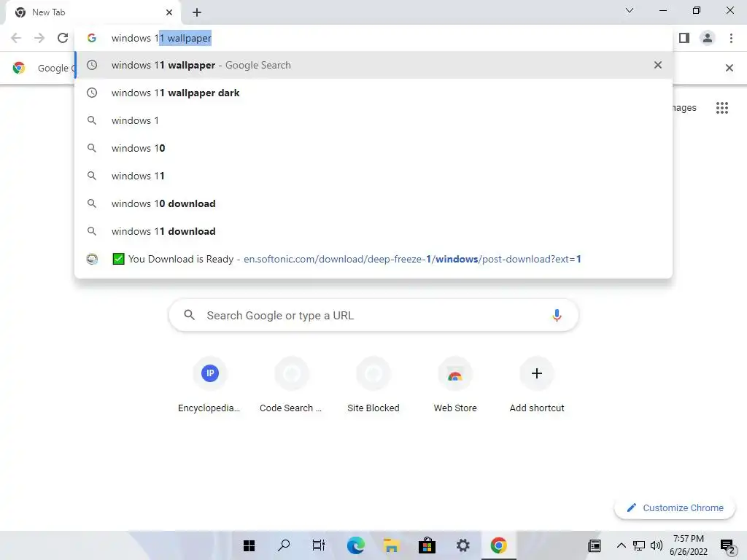Open the softonic 'You Download is Ready' link

pyautogui.click(x=373, y=259)
